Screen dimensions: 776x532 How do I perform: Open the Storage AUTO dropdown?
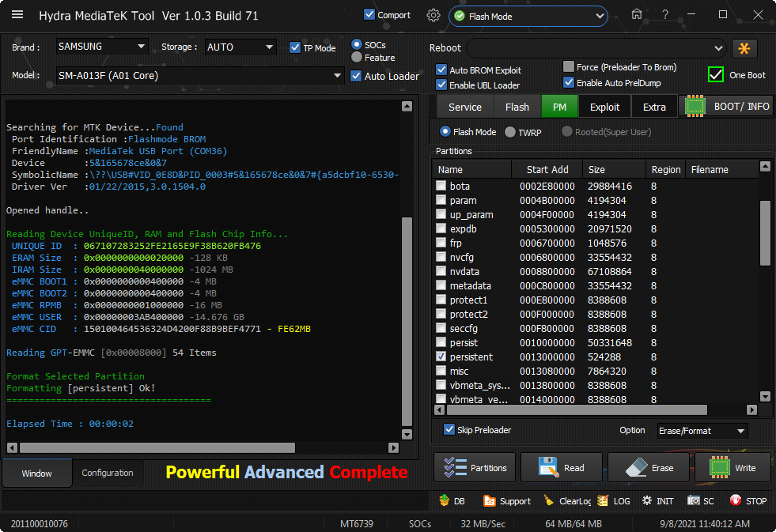coord(240,47)
